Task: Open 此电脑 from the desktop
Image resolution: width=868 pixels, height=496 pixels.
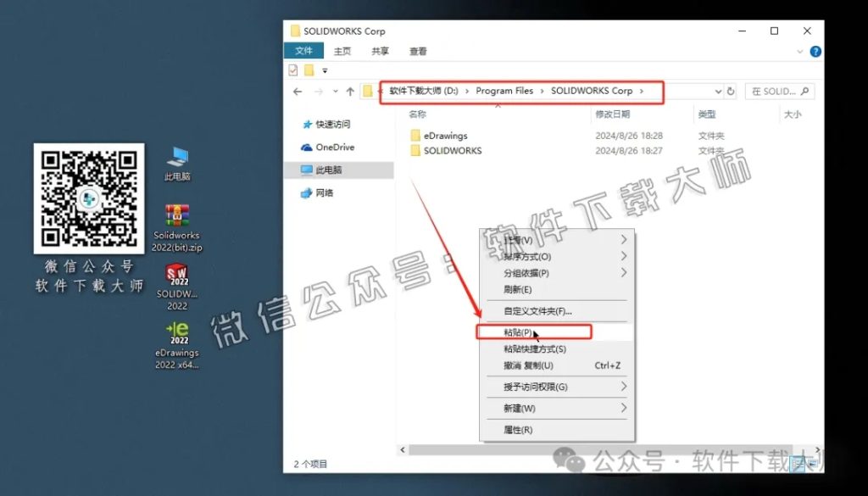Action: [176, 157]
